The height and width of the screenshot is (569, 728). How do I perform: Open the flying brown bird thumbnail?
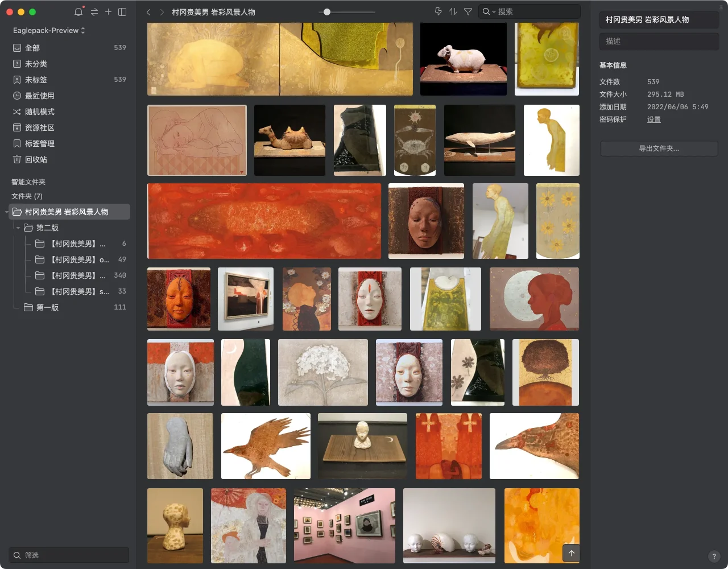click(266, 446)
